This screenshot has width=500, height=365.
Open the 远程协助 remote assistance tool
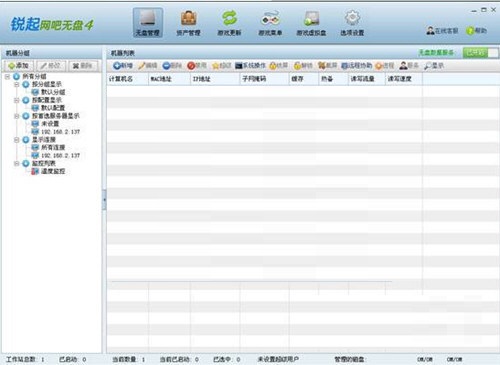tap(357, 66)
